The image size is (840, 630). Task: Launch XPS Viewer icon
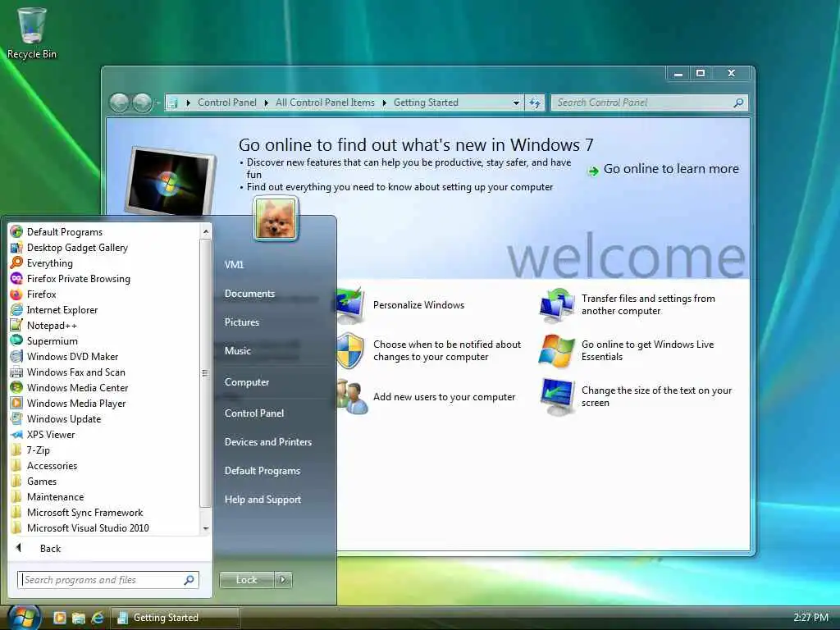tap(16, 435)
